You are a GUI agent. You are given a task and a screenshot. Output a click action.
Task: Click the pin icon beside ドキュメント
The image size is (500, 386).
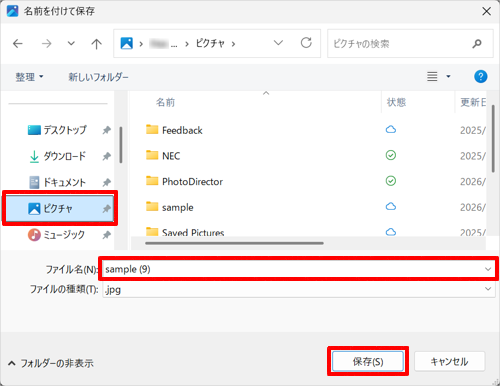[106, 182]
